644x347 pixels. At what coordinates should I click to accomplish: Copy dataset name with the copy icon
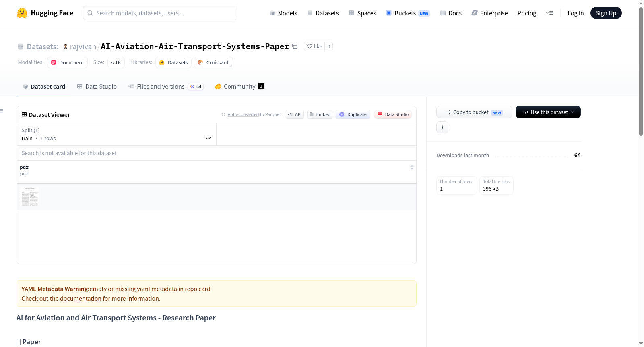pyautogui.click(x=295, y=46)
